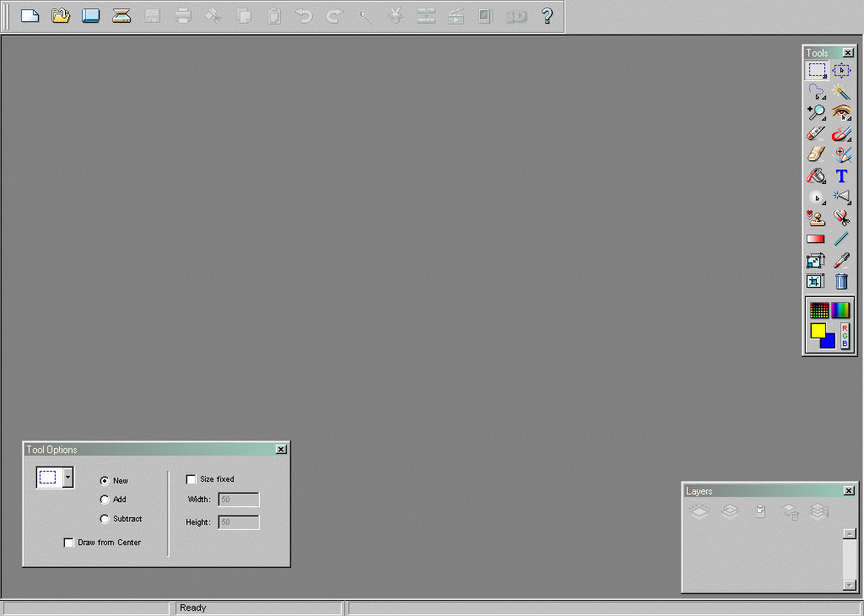Open a file with the Open toolbar icon
This screenshot has height=616, width=864.
pos(60,15)
